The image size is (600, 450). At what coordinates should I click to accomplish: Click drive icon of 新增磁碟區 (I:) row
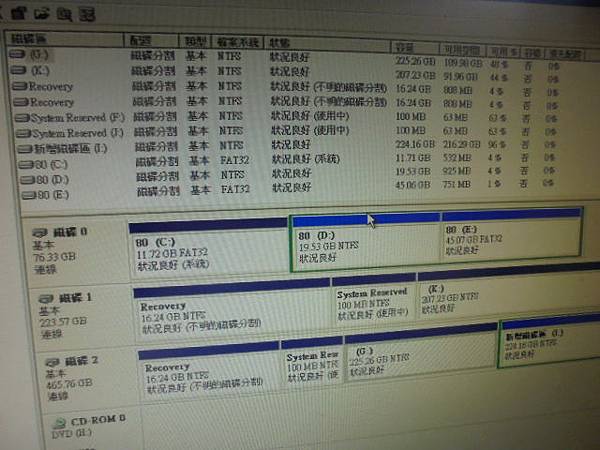pos(25,149)
